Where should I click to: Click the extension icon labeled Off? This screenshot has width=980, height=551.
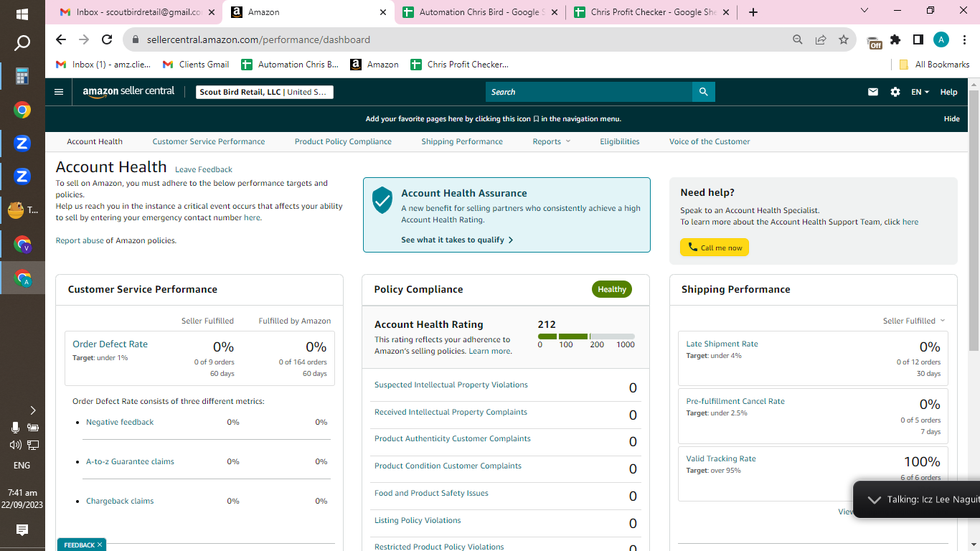(874, 42)
